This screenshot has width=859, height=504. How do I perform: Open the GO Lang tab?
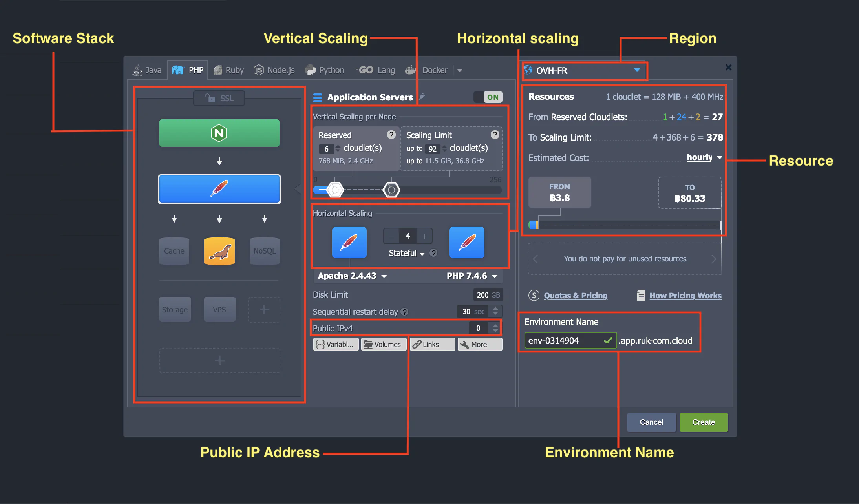pyautogui.click(x=375, y=70)
